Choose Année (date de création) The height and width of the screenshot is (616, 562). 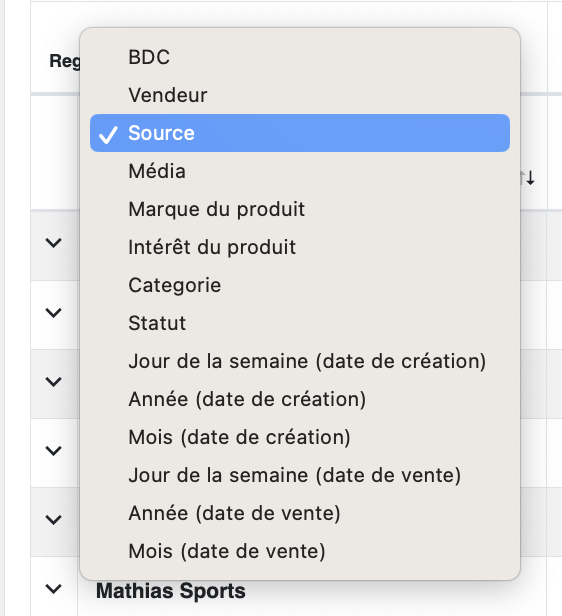(x=300, y=399)
